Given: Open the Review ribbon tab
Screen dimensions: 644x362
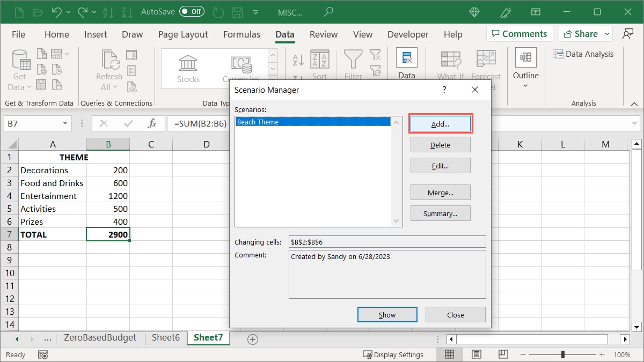Looking at the screenshot, I should [323, 34].
